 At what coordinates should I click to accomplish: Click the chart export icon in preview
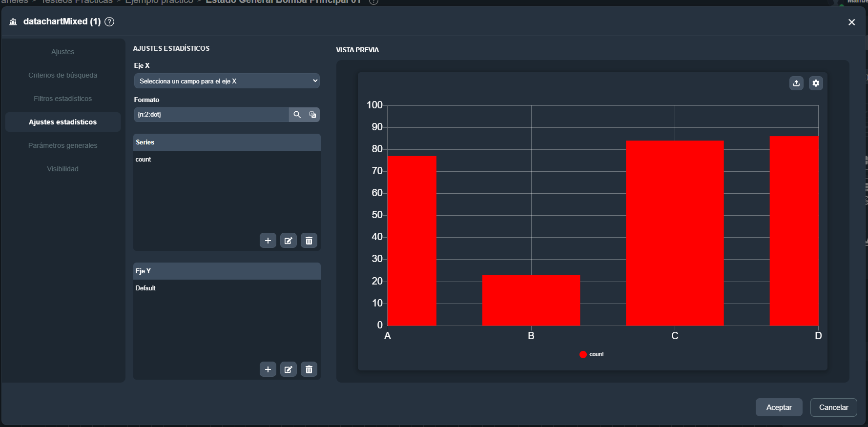(x=796, y=83)
